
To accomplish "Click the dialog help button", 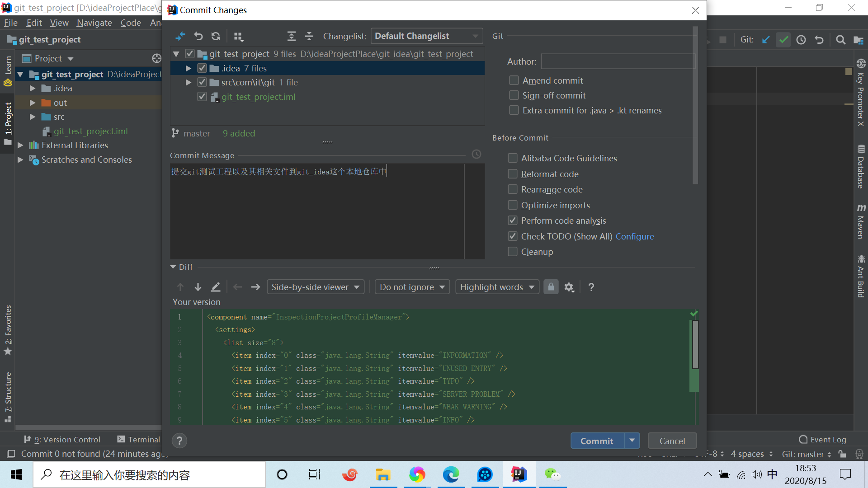I will pos(179,441).
